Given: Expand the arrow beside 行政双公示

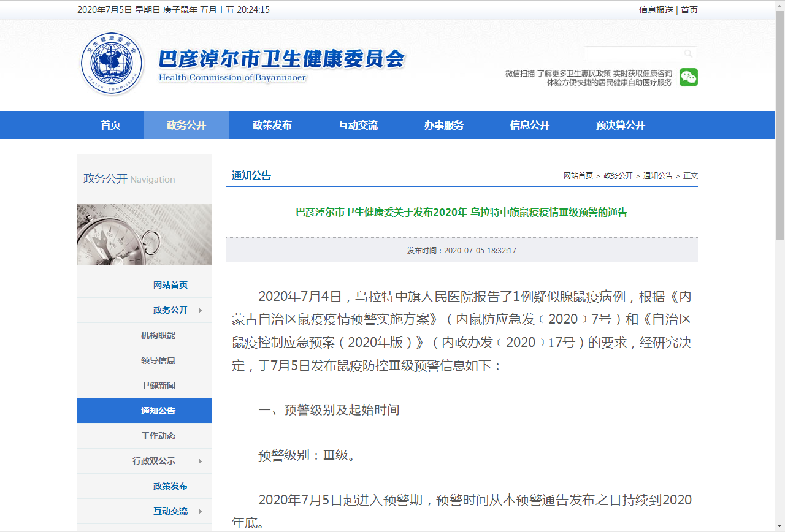Looking at the screenshot, I should tap(200, 461).
